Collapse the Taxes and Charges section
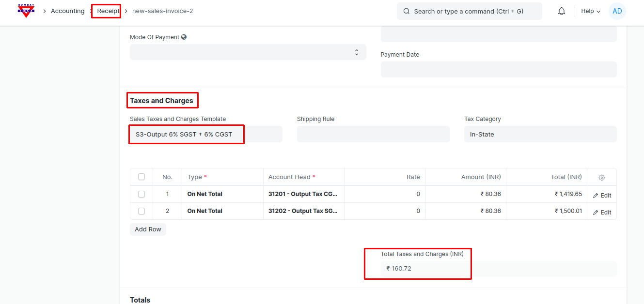Image resolution: width=644 pixels, height=304 pixels. [162, 101]
